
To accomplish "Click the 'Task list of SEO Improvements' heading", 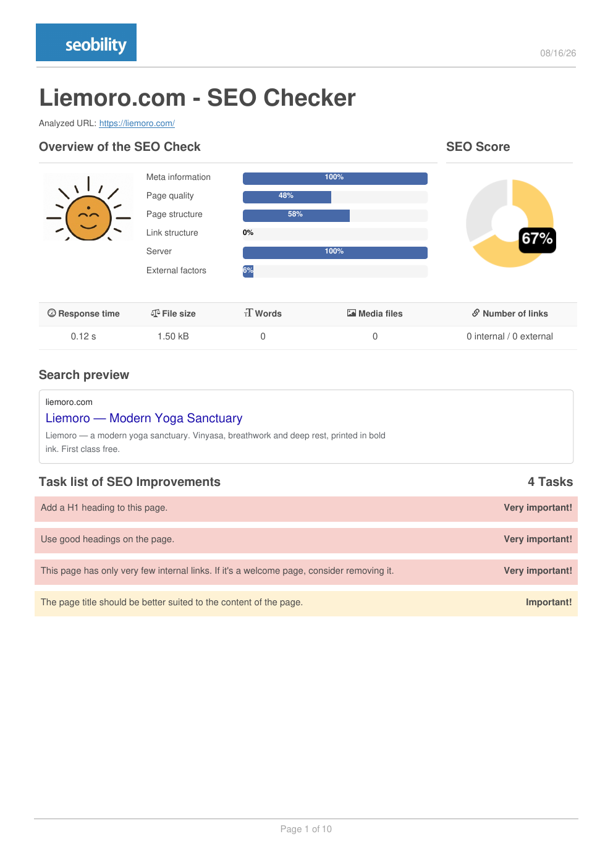I will pos(130,482).
